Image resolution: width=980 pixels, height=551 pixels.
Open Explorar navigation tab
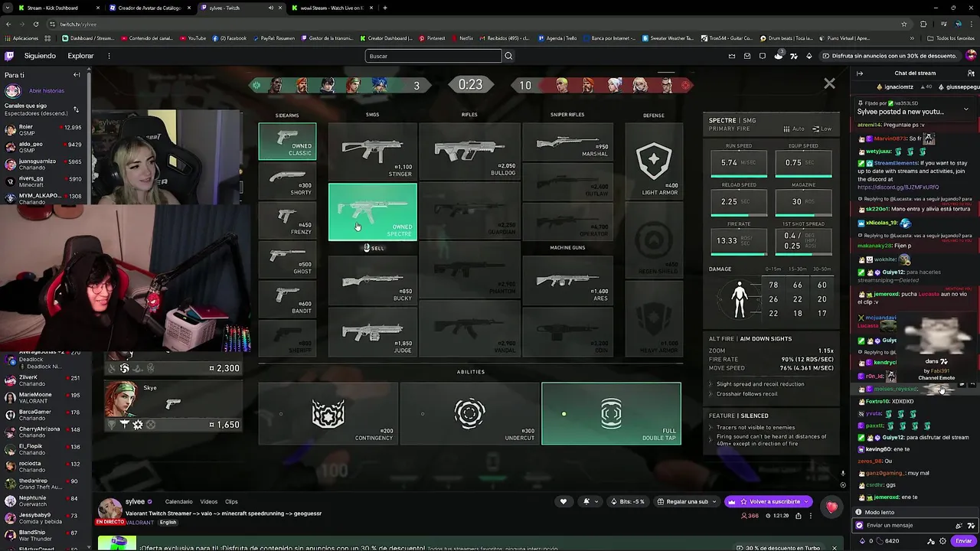click(x=80, y=56)
